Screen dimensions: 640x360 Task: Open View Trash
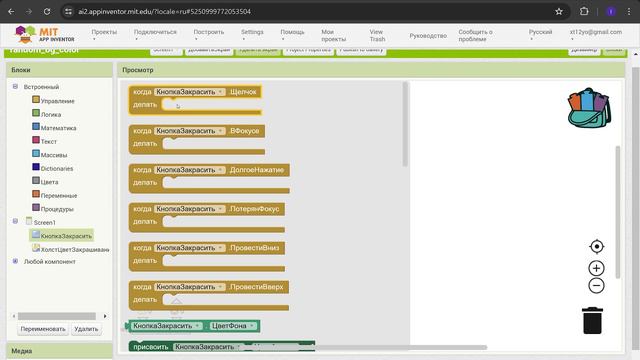click(x=377, y=36)
